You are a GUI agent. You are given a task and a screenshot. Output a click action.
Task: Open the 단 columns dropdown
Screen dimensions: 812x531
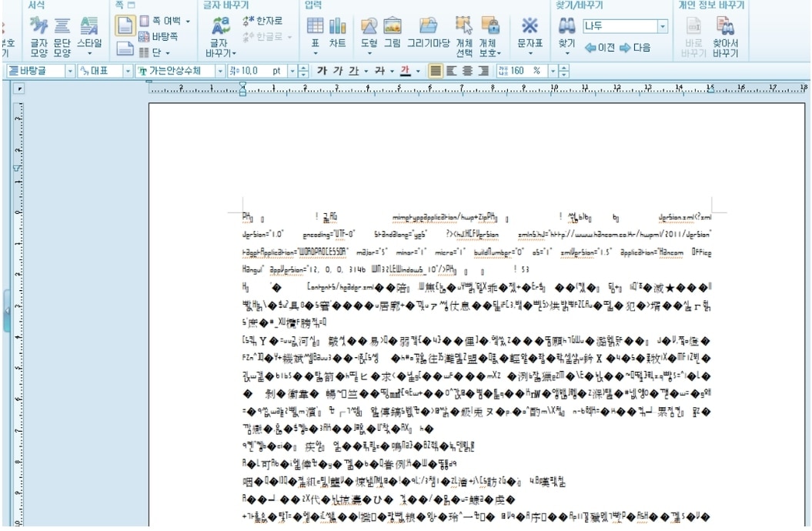pos(155,52)
